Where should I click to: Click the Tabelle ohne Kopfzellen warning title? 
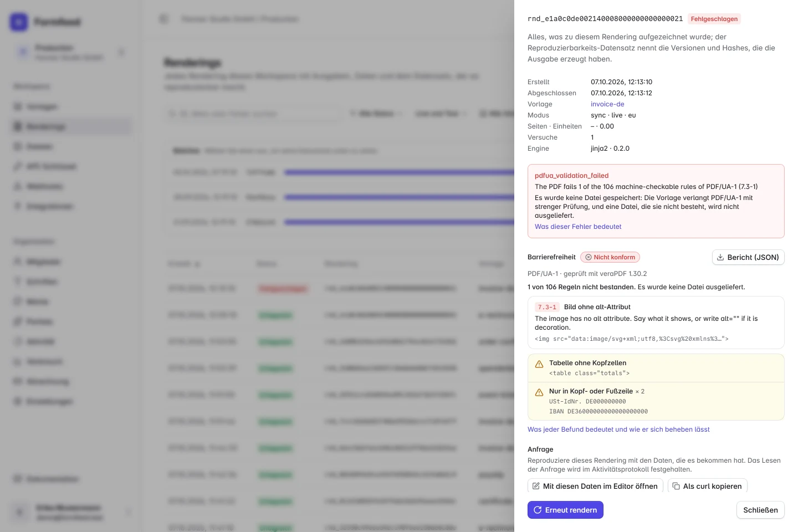click(x=587, y=363)
